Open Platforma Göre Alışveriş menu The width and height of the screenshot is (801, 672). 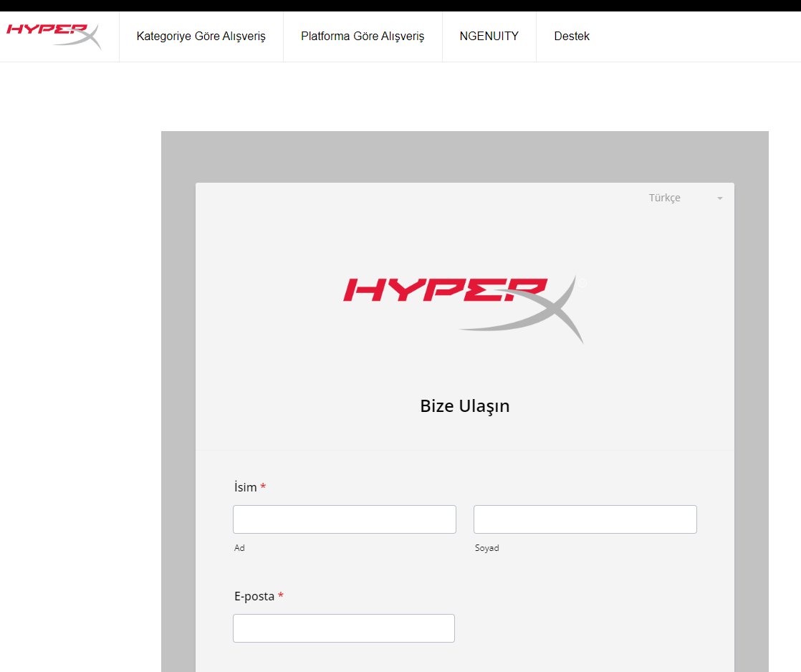[x=363, y=37]
